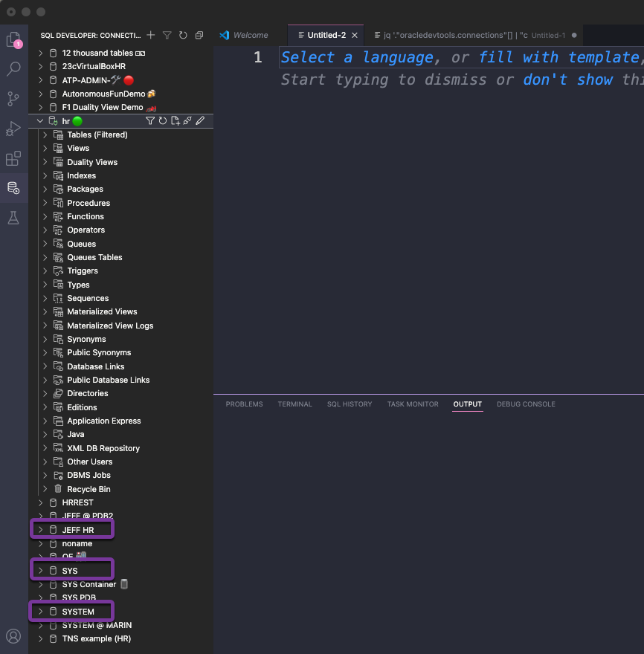This screenshot has width=644, height=654.
Task: Expand the Functions node chevron
Action: [x=45, y=216]
